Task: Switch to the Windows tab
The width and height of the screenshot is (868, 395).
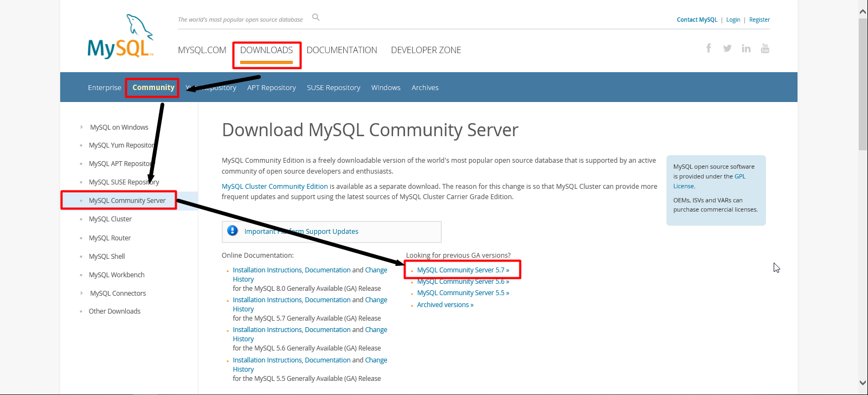Action: tap(386, 87)
